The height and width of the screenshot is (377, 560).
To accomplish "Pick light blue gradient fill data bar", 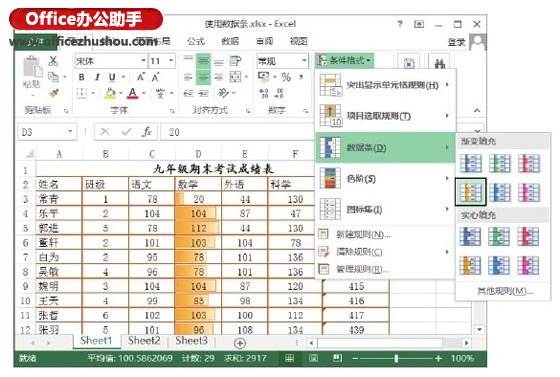I will click(x=499, y=192).
